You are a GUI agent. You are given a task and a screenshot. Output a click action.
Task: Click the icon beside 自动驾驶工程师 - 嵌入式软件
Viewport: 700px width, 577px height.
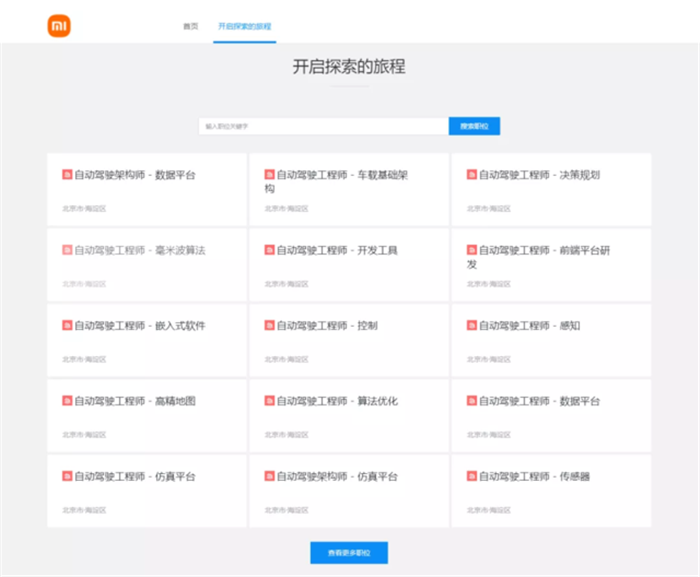67,326
